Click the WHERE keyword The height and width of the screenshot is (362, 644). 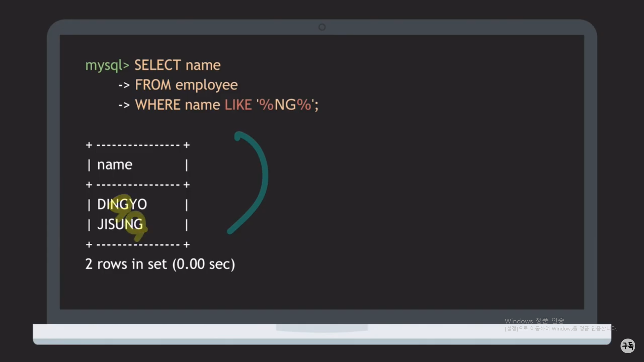(x=158, y=105)
